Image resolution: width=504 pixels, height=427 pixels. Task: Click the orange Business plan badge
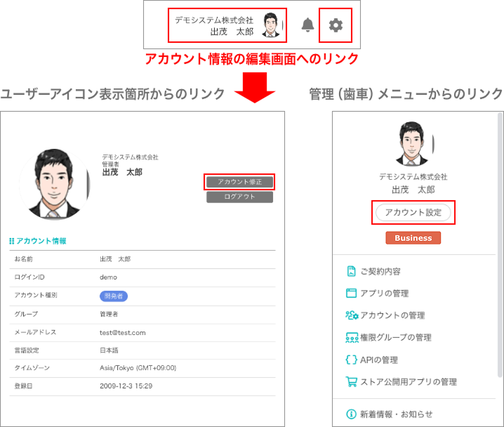coord(413,238)
